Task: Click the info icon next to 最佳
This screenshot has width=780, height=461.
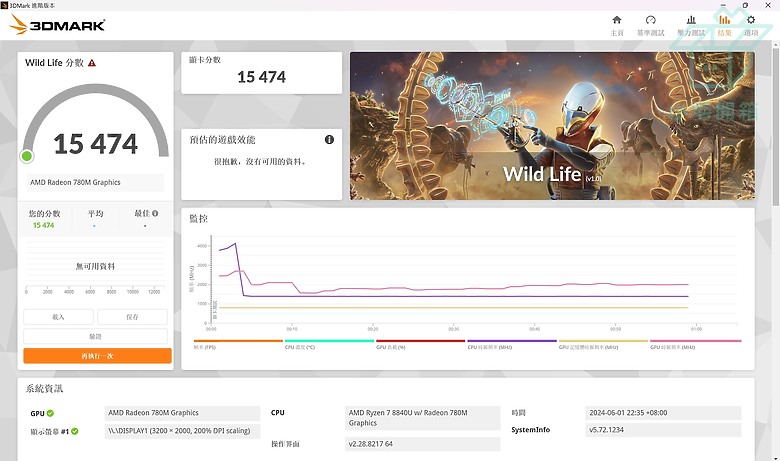Action: pos(155,213)
